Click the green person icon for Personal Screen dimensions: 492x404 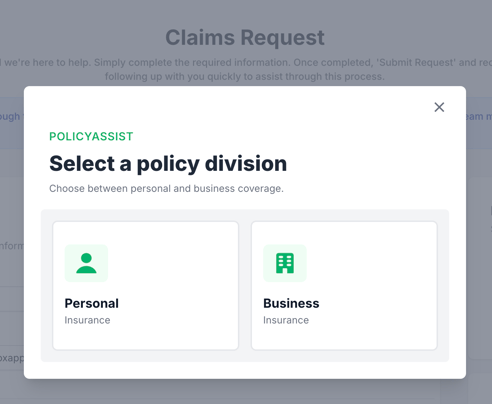(x=86, y=263)
